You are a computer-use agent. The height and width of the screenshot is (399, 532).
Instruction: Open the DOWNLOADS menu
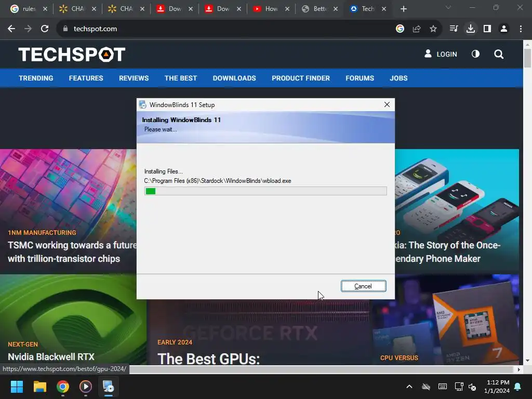(x=234, y=78)
